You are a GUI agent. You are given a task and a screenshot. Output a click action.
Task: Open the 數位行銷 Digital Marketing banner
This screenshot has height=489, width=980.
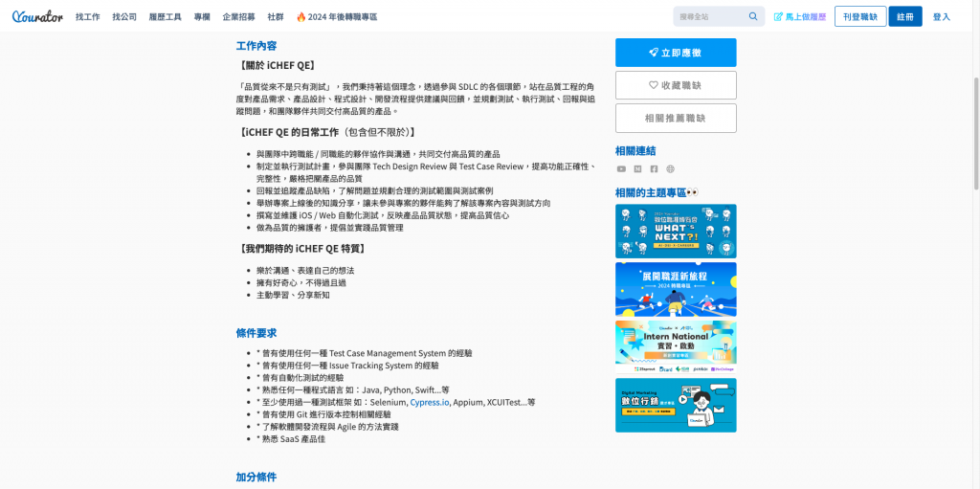[676, 405]
